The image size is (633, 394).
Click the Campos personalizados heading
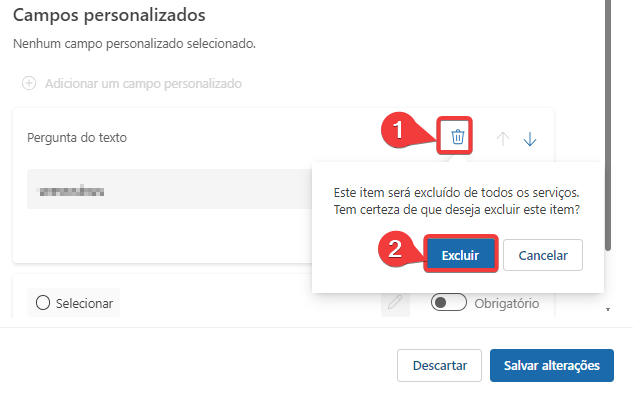pyautogui.click(x=109, y=15)
